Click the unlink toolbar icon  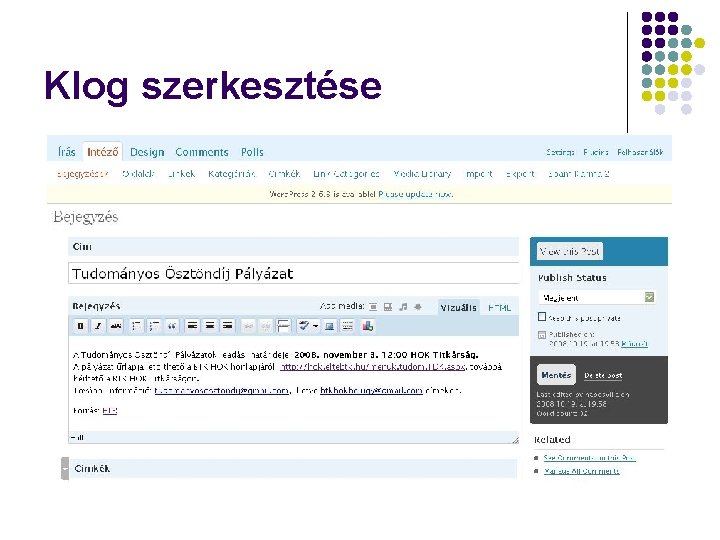(x=266, y=326)
